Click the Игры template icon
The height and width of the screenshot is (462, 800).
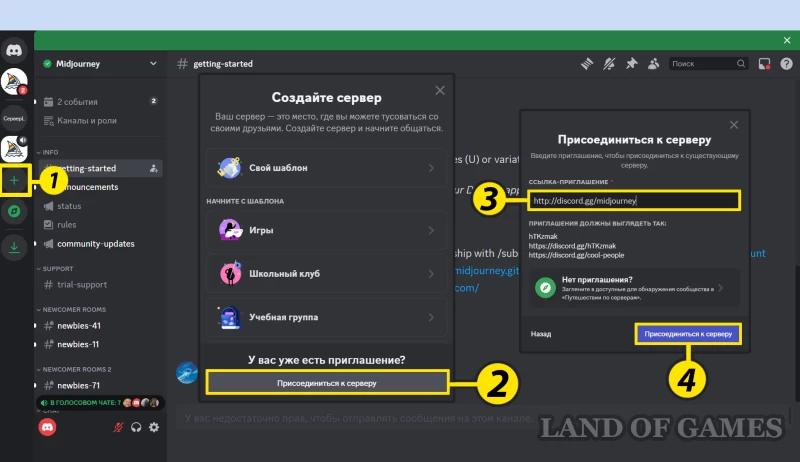pyautogui.click(x=230, y=230)
